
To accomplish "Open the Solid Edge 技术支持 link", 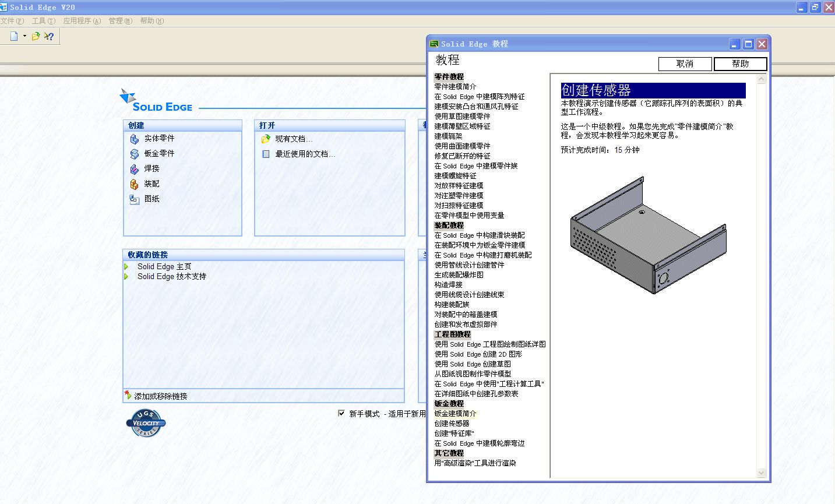I will coord(172,277).
